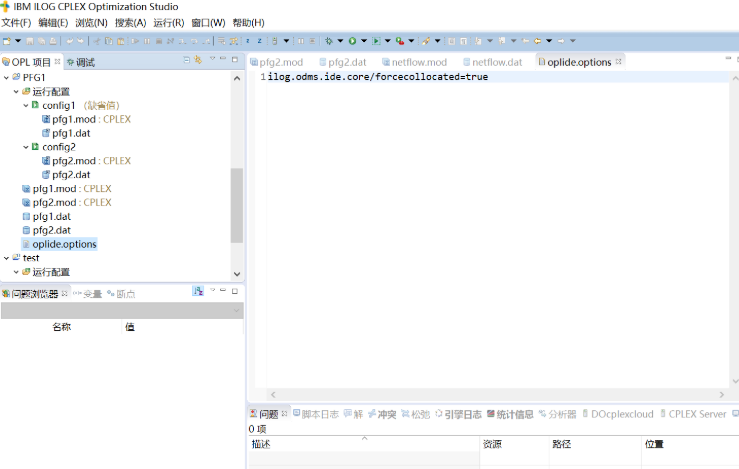Switch to the pfg2.dat editor tab
Viewport: 739px width, 469px height.
pyautogui.click(x=343, y=62)
